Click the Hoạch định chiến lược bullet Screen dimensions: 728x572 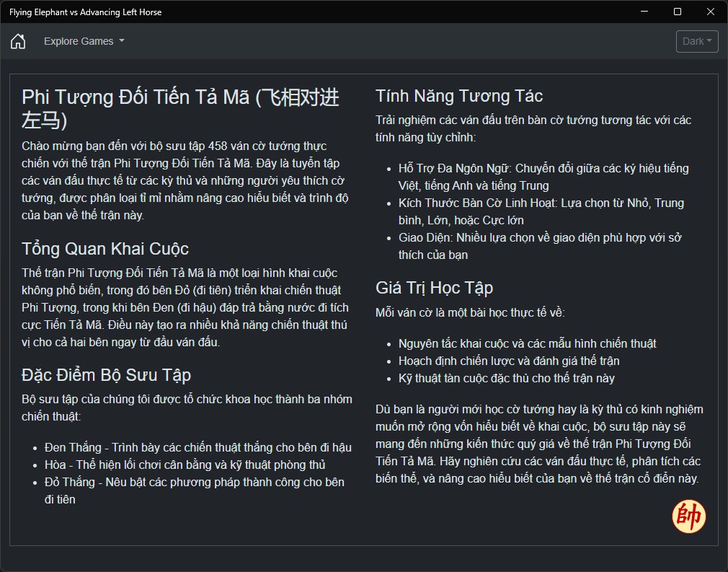[509, 361]
